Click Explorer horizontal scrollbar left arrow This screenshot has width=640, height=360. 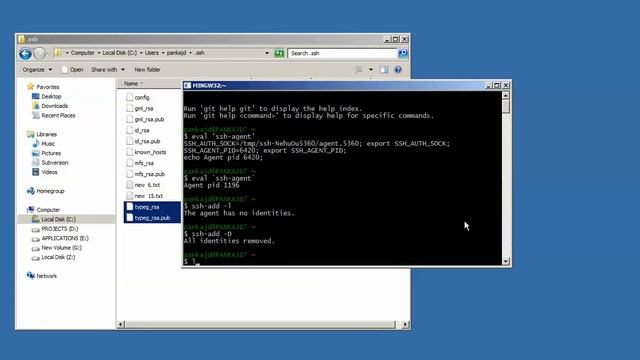coord(121,324)
